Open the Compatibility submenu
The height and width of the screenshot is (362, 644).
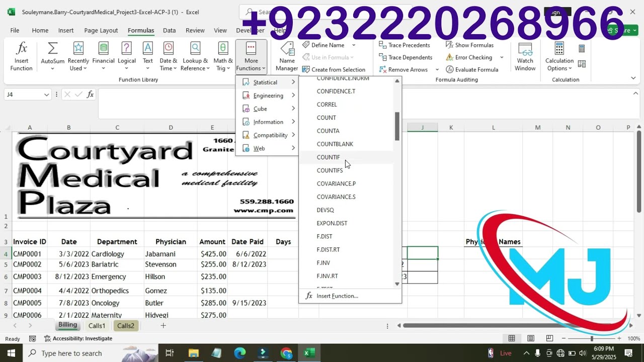coord(267,135)
